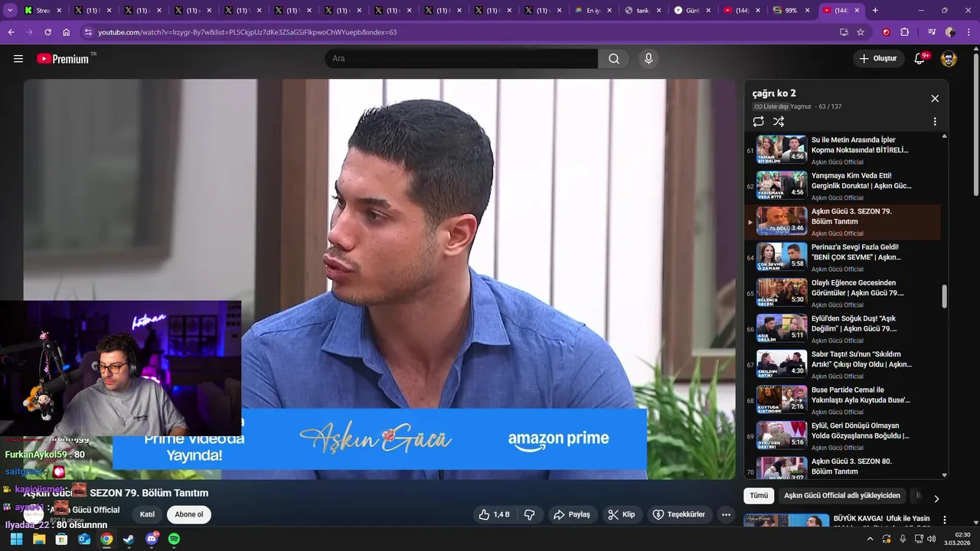
Task: Click the address bar URL
Action: point(247,32)
